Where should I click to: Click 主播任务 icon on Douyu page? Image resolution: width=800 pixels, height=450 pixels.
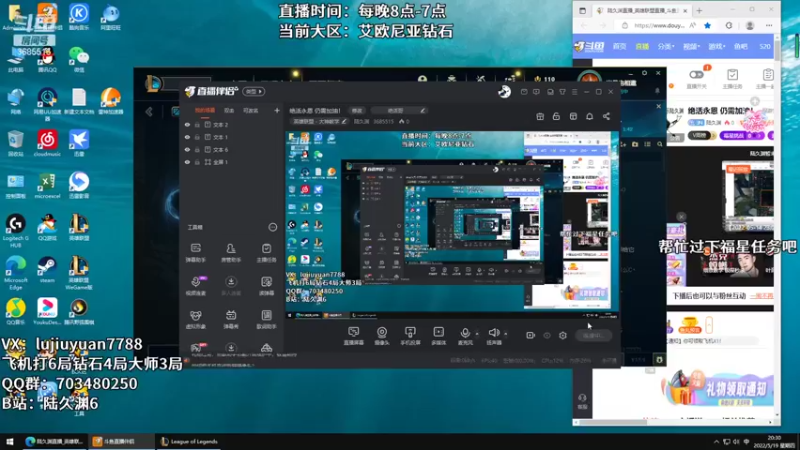click(732, 78)
